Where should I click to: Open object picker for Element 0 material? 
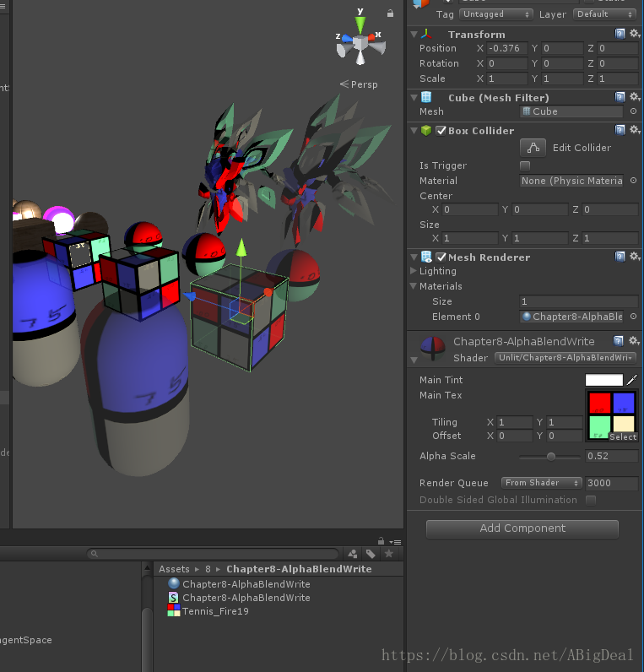click(633, 317)
